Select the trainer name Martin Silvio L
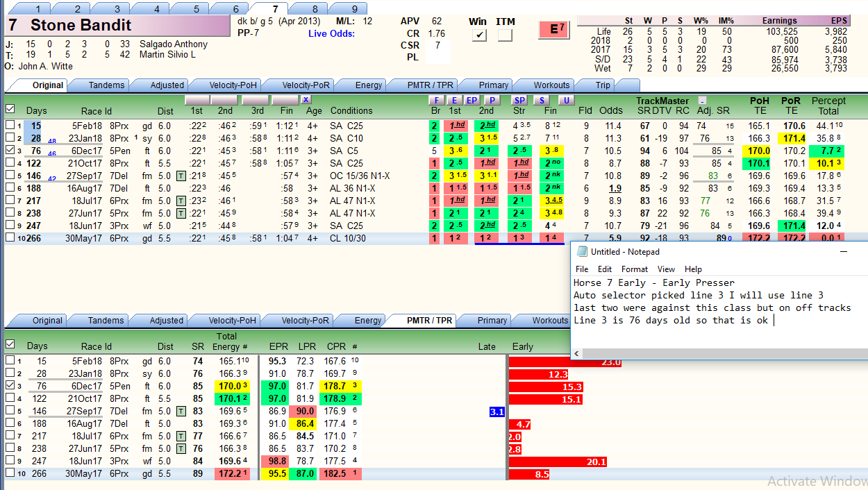The height and width of the screenshot is (490, 868). 168,54
